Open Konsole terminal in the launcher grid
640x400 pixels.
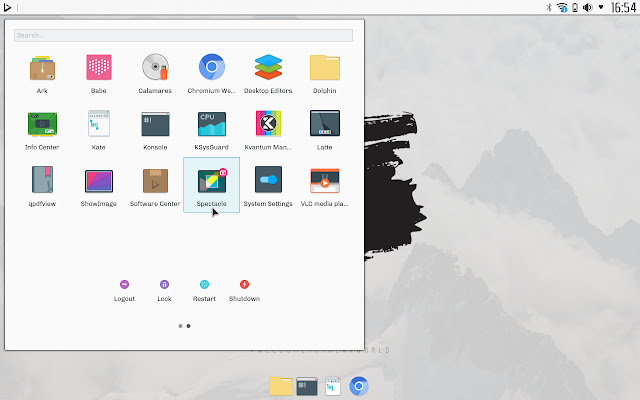pyautogui.click(x=155, y=130)
